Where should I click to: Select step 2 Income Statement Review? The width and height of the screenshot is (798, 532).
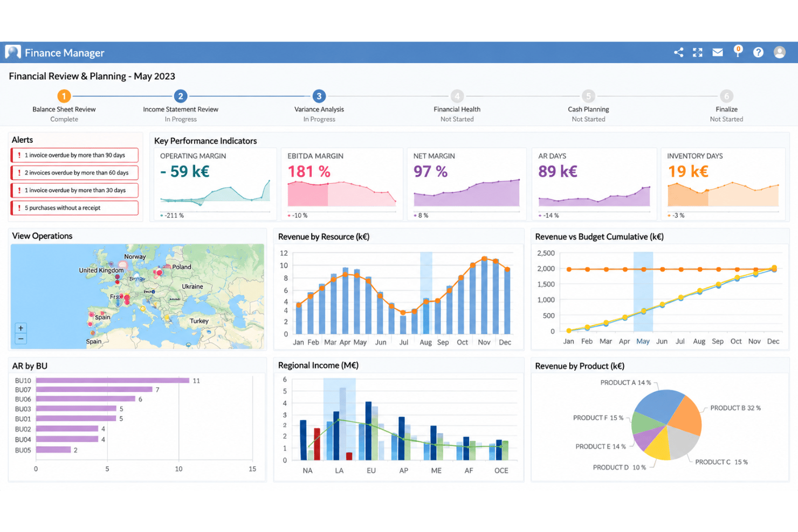[181, 96]
